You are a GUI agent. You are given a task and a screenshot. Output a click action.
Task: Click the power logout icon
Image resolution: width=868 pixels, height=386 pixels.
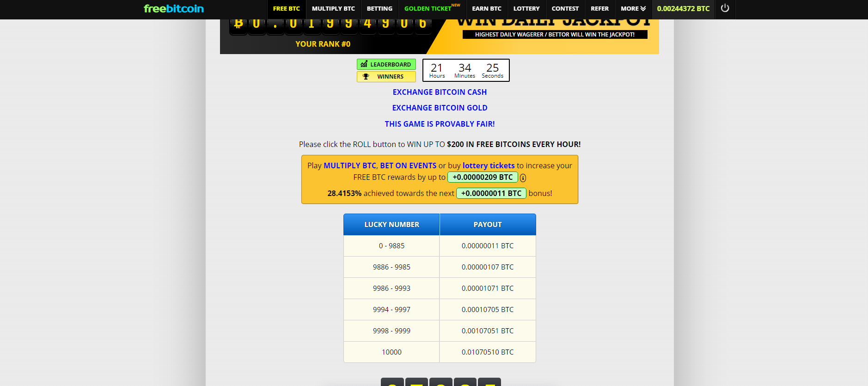(725, 8)
